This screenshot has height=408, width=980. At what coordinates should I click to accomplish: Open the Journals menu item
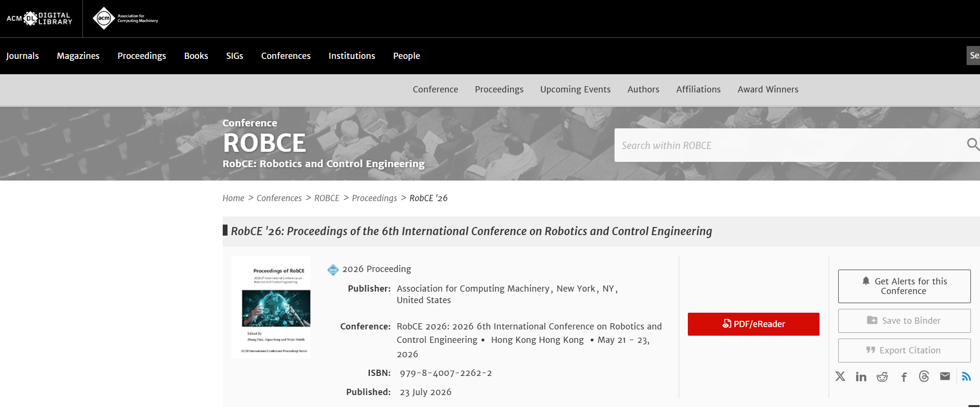tap(23, 56)
